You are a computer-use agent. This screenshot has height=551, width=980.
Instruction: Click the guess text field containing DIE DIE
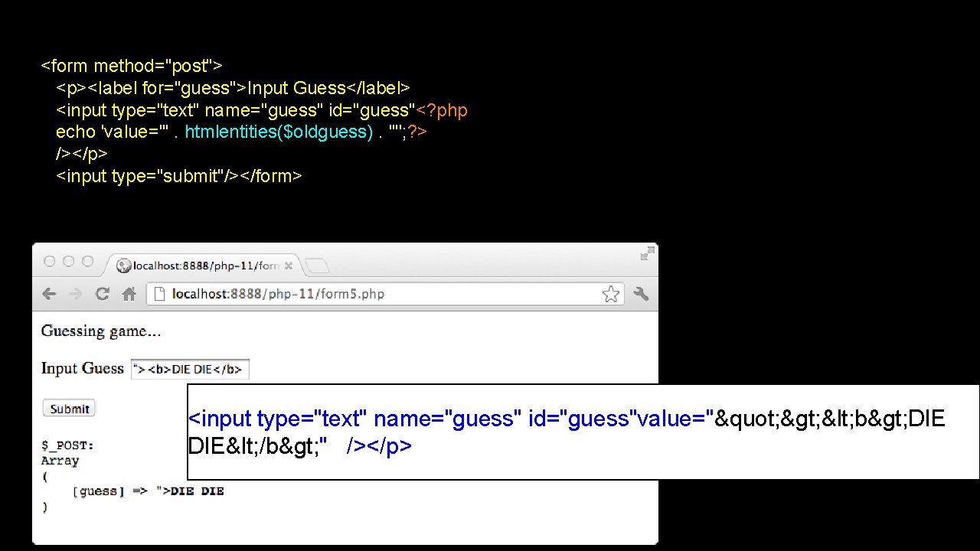tap(190, 368)
